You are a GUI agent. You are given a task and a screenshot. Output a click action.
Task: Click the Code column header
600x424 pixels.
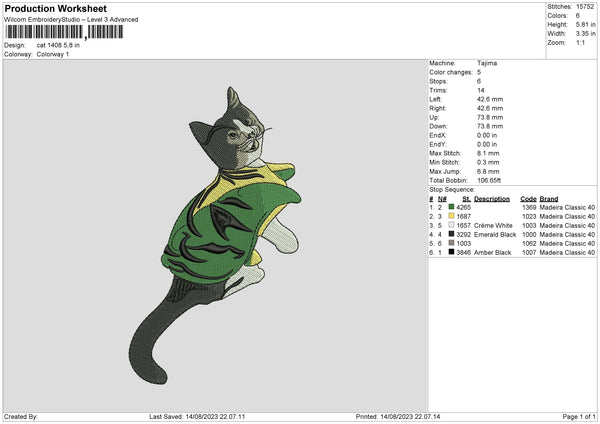[x=528, y=199]
